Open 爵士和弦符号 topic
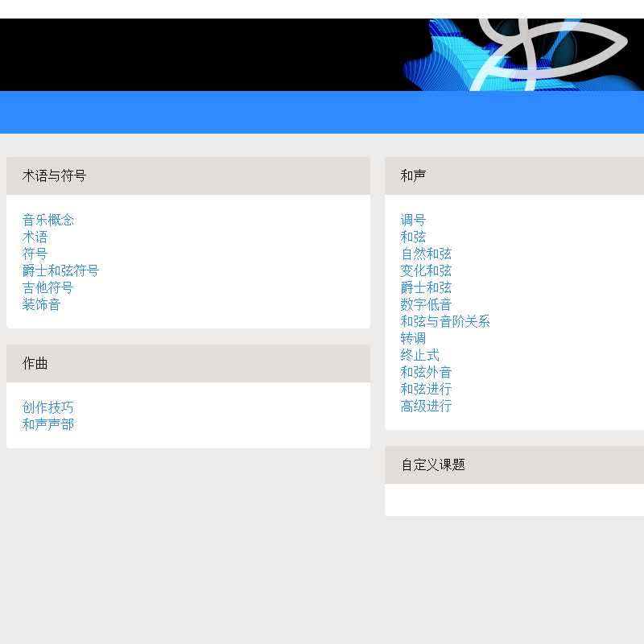The image size is (644, 644). coord(60,270)
